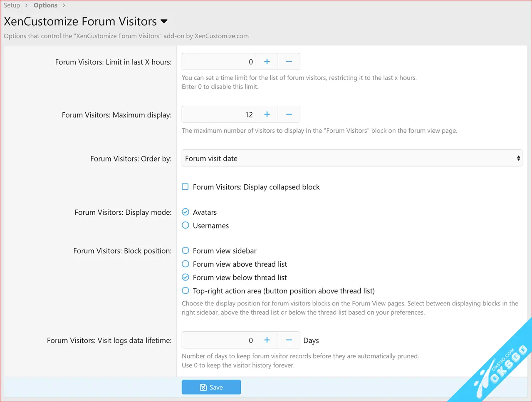This screenshot has width=532, height=402.
Task: Select Avatars display mode
Action: point(186,212)
